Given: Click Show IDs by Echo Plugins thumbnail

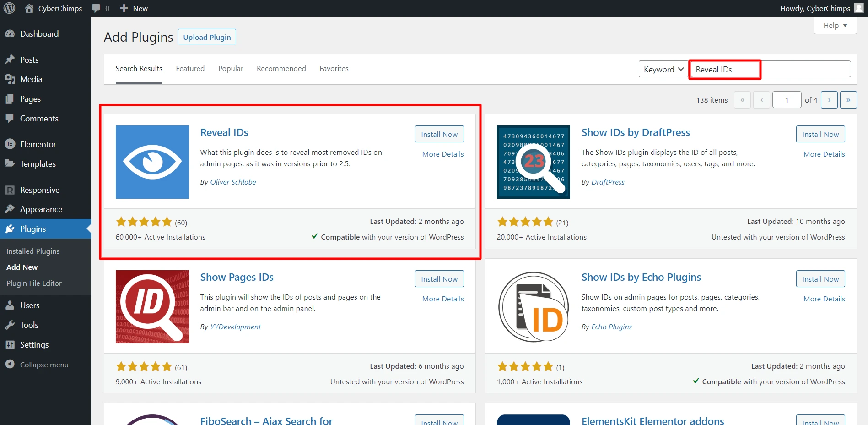Looking at the screenshot, I should coord(534,307).
